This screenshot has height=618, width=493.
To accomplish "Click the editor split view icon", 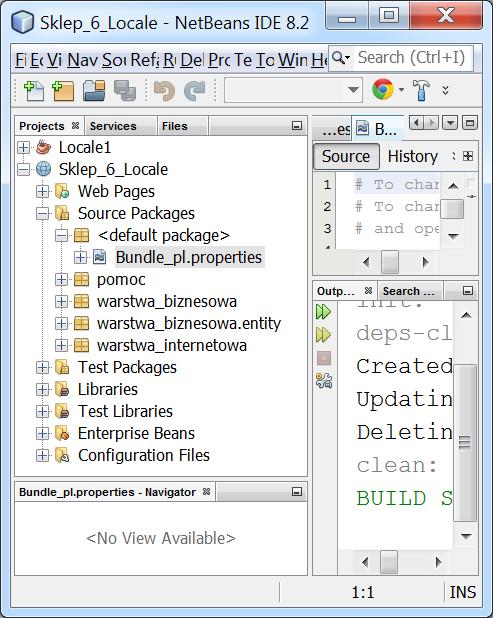I will coord(468,156).
